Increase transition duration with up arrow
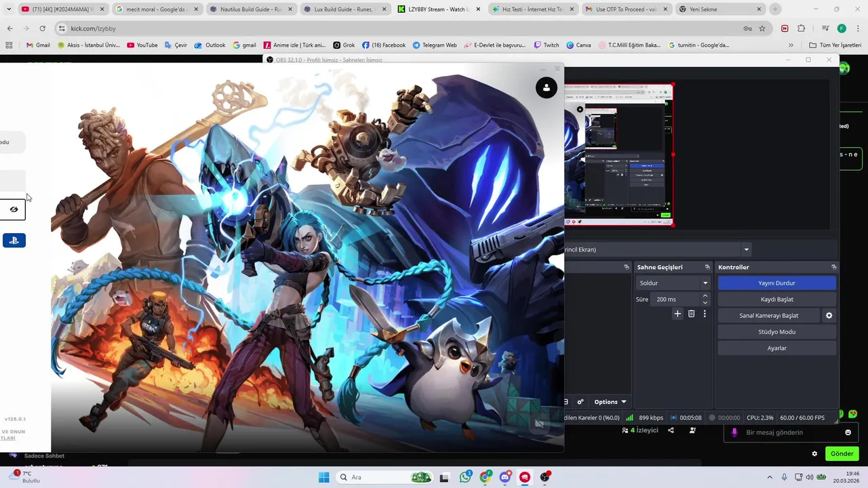 (x=705, y=296)
